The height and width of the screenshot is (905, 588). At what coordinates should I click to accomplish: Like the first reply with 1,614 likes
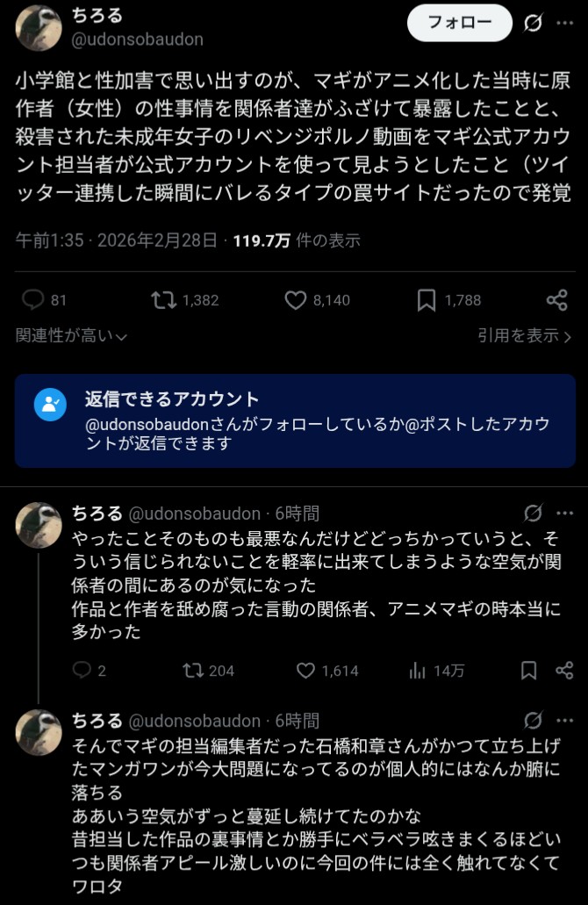click(x=305, y=671)
